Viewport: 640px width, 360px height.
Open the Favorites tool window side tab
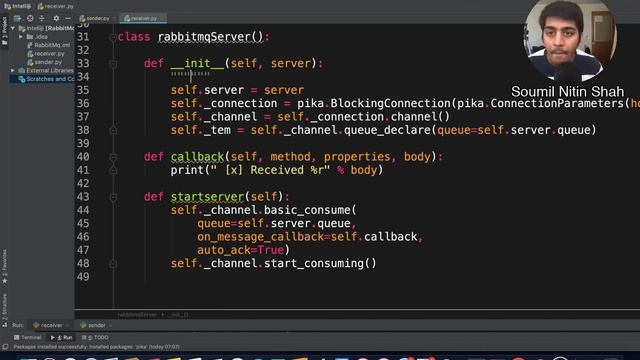point(4,266)
